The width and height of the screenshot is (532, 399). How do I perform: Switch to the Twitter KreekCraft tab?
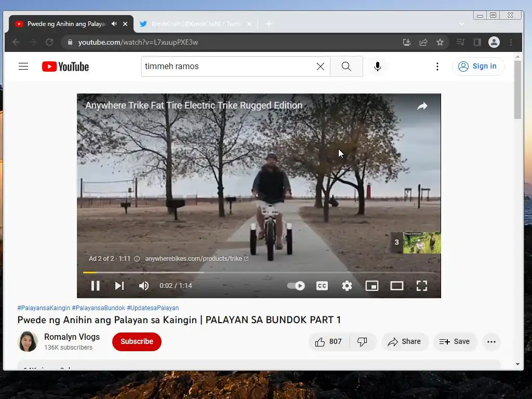(195, 24)
